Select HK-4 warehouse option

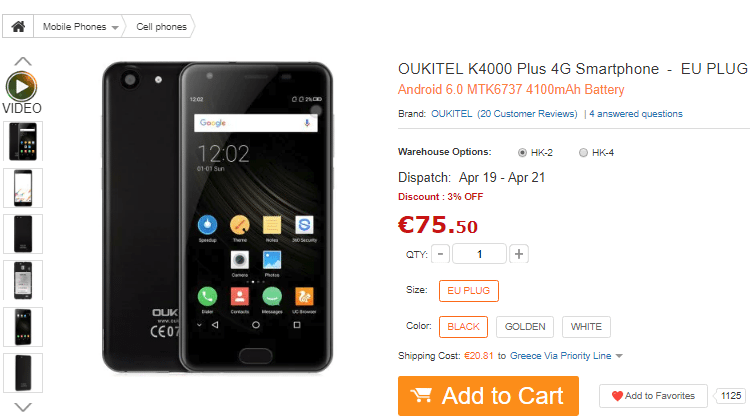tap(583, 153)
